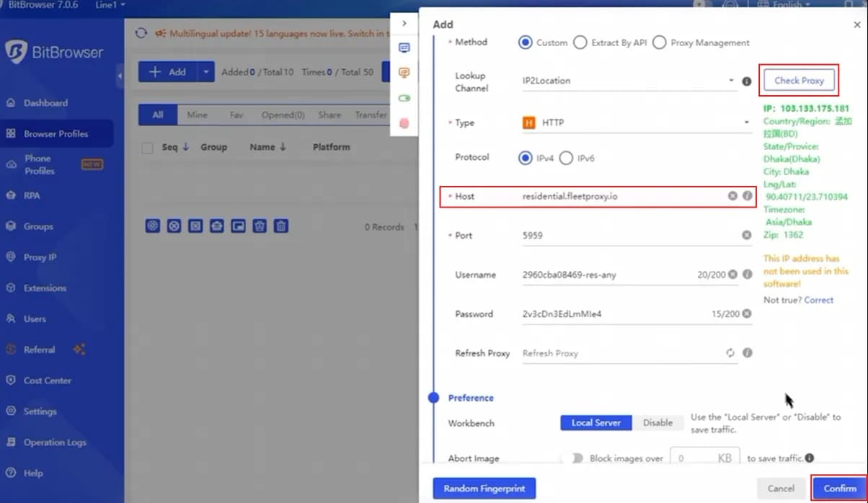Click the refresh icon beside the announcement banner
868x503 pixels.
tap(141, 33)
